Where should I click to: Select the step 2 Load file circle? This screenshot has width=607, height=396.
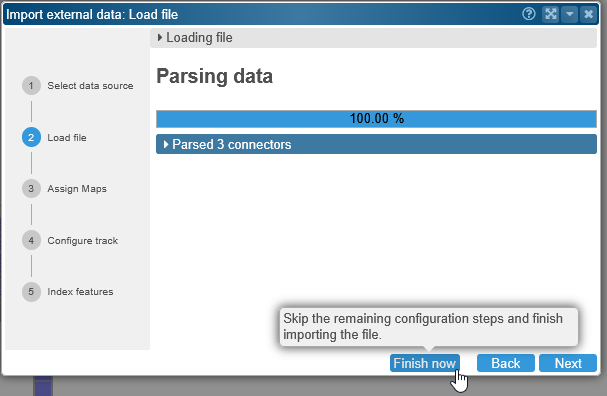click(x=31, y=137)
